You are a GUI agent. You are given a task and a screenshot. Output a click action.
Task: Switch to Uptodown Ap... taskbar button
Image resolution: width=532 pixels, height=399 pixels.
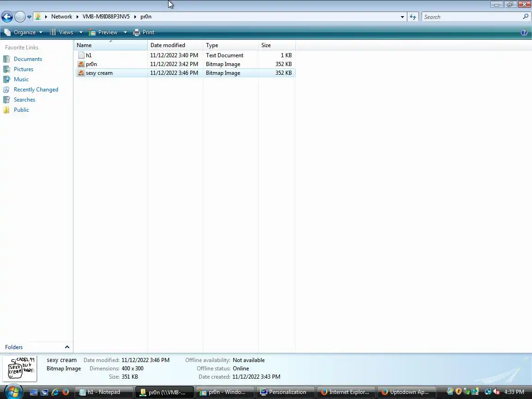(406, 392)
